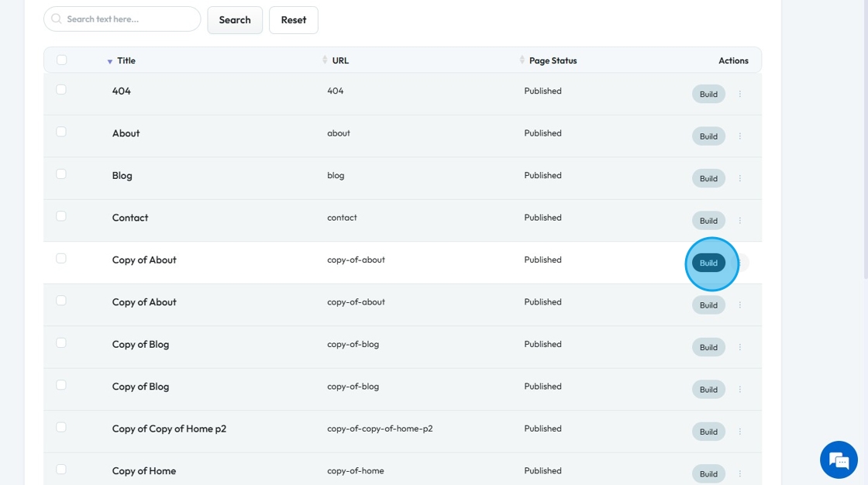Image resolution: width=868 pixels, height=485 pixels.
Task: Click Build for the About page
Action: pos(708,136)
